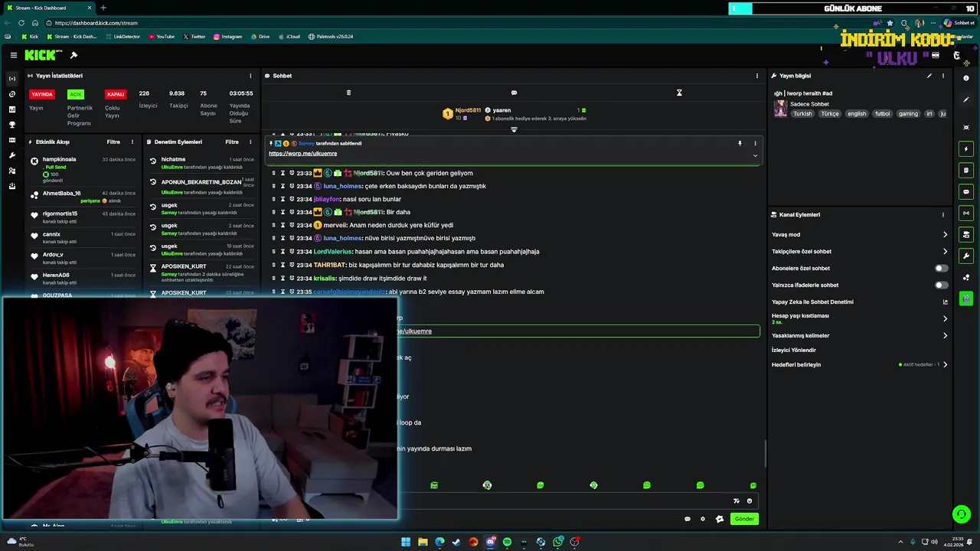Delete luna_holmes 'çete erken' message with trash icon
This screenshot has height=551, width=980.
click(274, 186)
